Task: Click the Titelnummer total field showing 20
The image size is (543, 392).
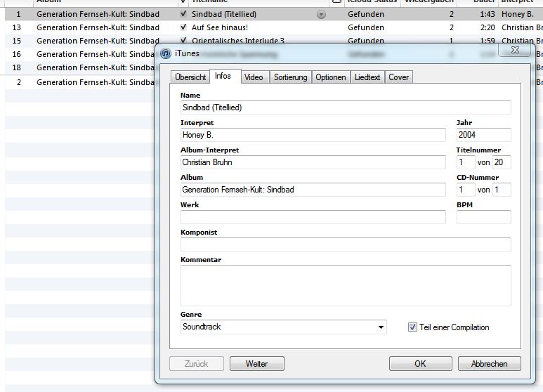Action: pyautogui.click(x=502, y=162)
